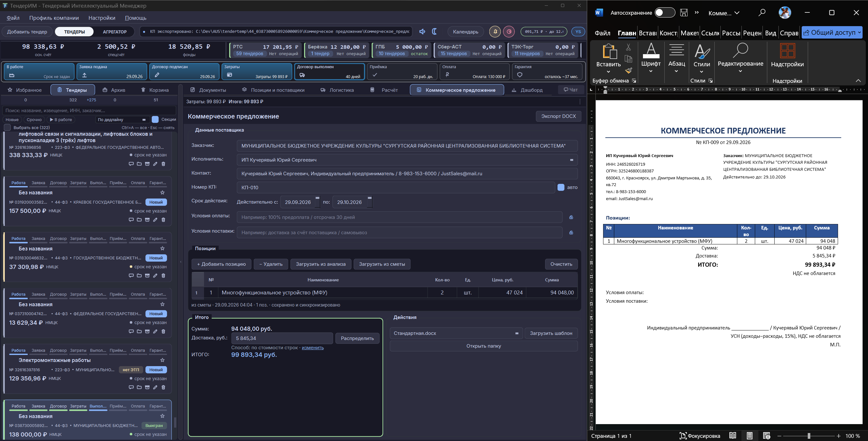The height and width of the screenshot is (441, 868).
Task: Click Word save disk icon
Action: (x=684, y=13)
